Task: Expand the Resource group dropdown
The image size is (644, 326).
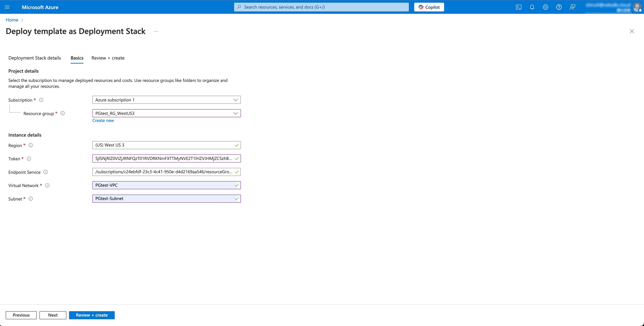Action: coord(166,113)
